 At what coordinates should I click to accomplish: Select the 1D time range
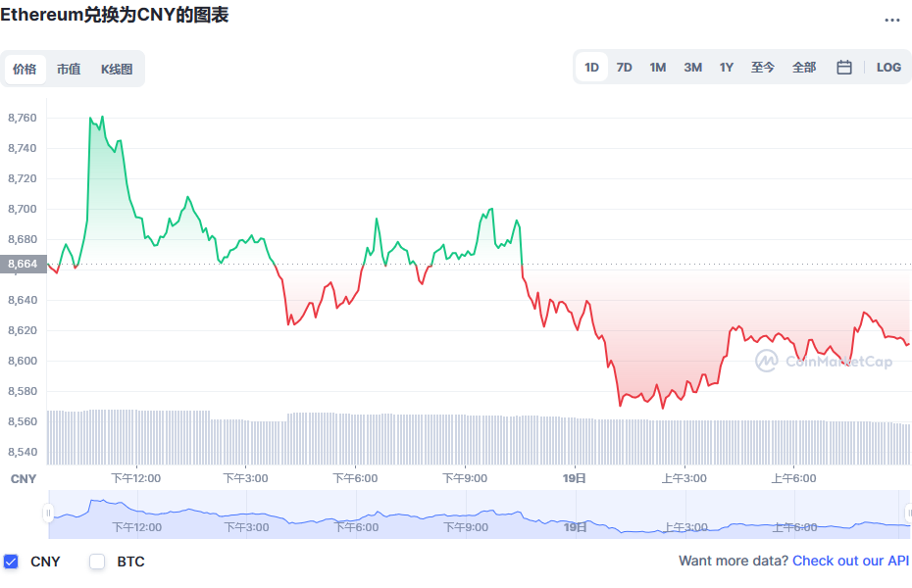click(591, 68)
